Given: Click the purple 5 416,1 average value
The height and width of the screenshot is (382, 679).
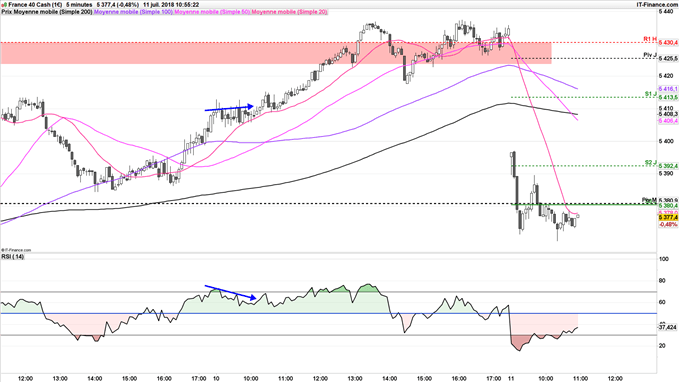Looking at the screenshot, I should pyautogui.click(x=668, y=89).
